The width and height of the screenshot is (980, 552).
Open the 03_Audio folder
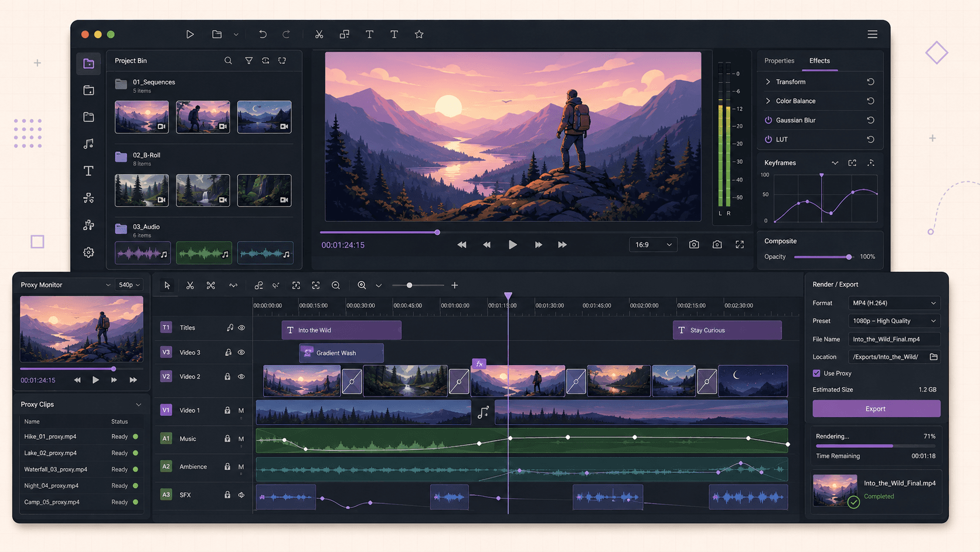pos(121,229)
